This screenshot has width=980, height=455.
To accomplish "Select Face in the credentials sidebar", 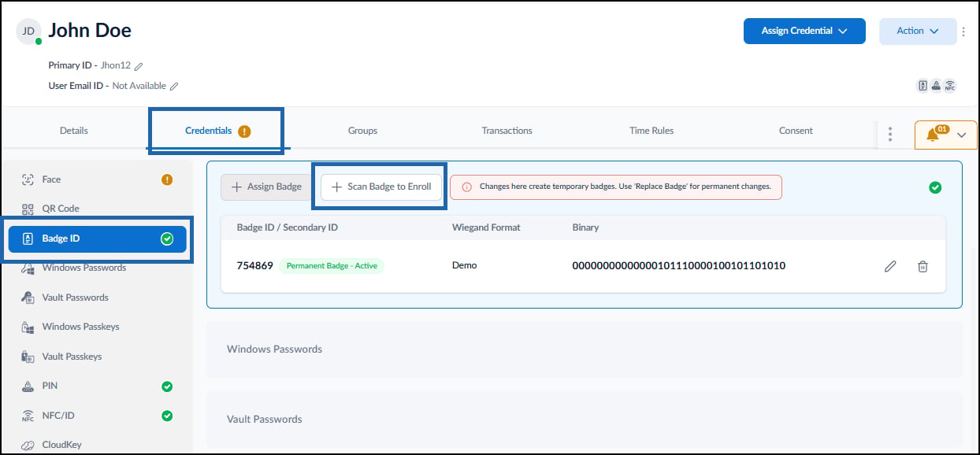I will point(97,179).
